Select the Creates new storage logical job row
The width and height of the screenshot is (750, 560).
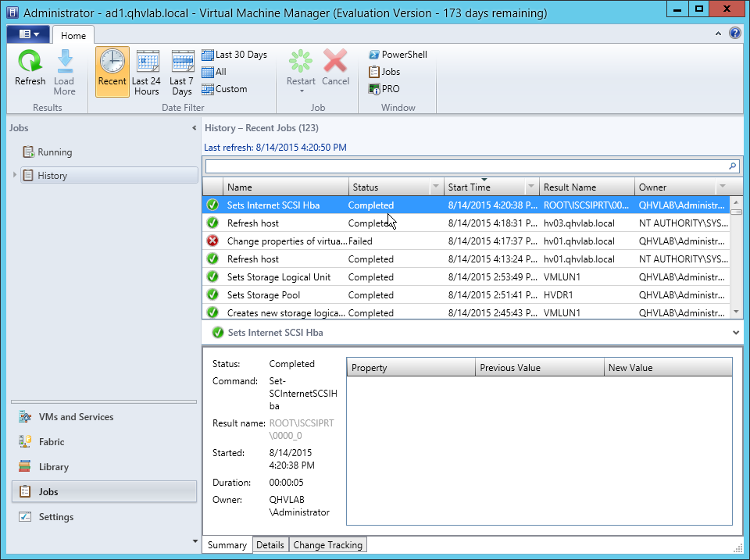pos(466,312)
